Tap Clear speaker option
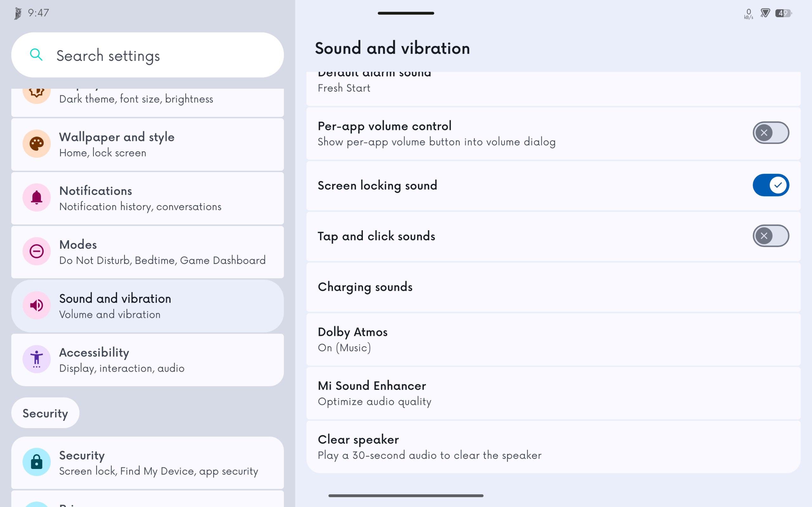 (x=553, y=447)
